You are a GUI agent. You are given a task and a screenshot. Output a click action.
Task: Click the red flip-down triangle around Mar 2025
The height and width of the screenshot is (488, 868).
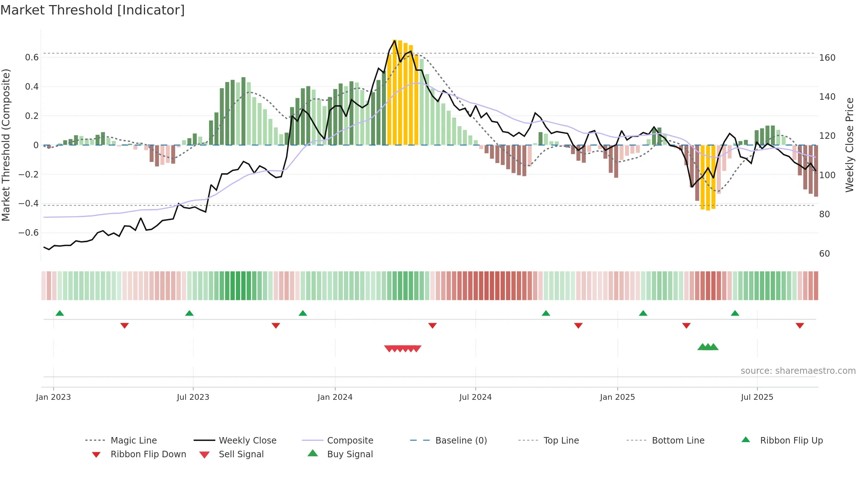686,326
